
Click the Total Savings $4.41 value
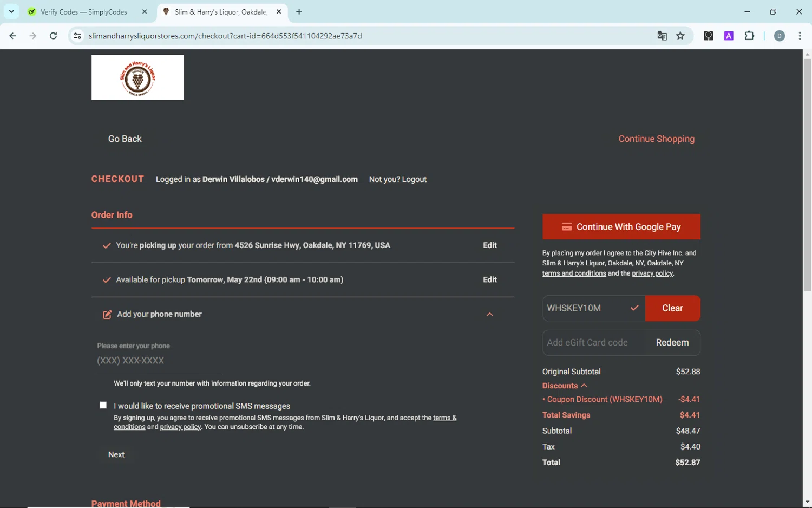[x=690, y=415]
